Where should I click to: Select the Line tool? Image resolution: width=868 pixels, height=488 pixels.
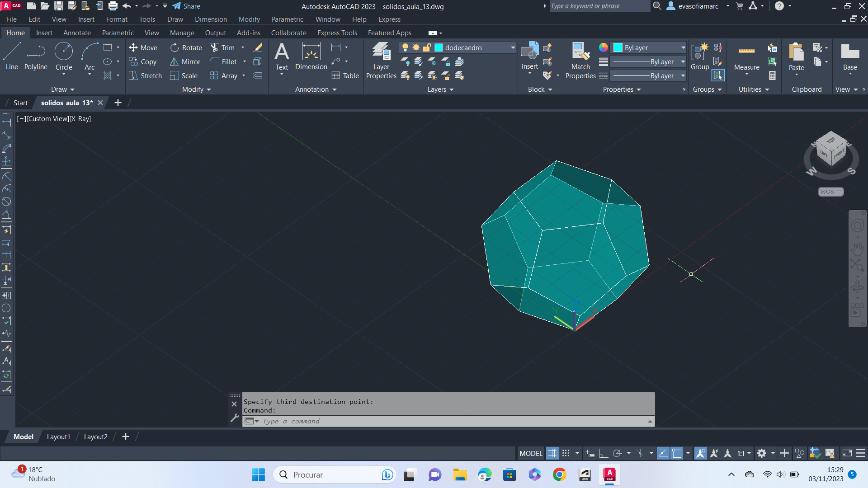coord(12,56)
